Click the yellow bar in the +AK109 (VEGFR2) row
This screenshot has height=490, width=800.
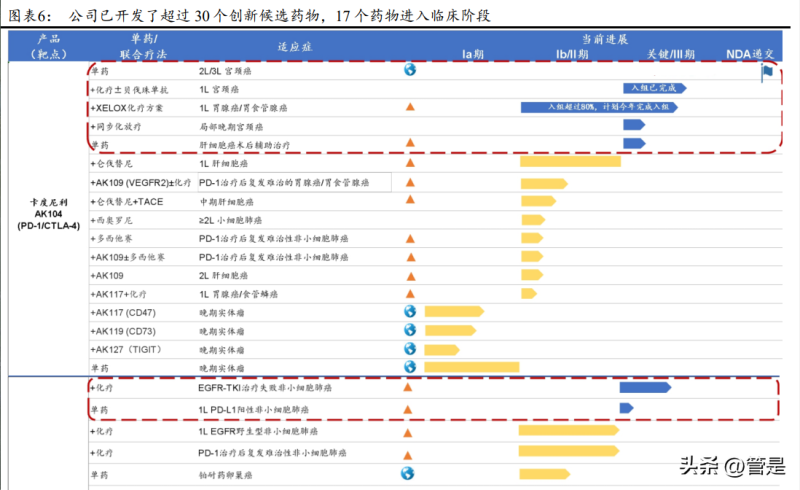pos(544,184)
